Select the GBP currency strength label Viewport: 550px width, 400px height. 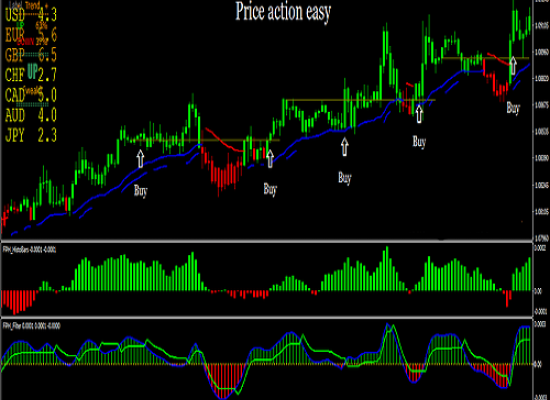point(15,55)
